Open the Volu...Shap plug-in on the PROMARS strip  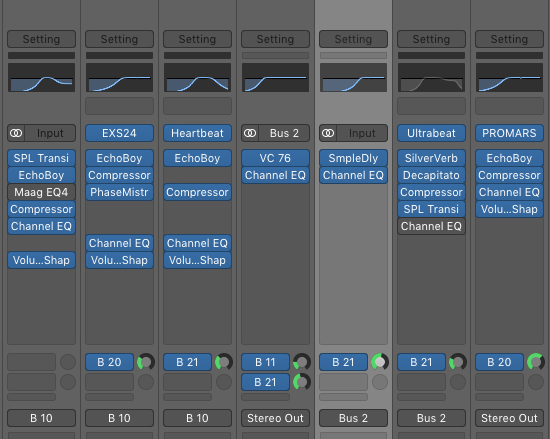pyautogui.click(x=509, y=209)
